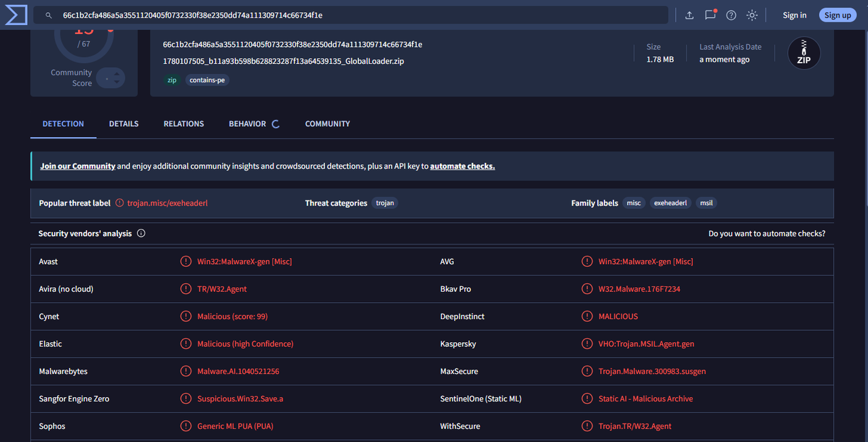868x442 pixels.
Task: Click the alert icon for Avira detection
Action: pyautogui.click(x=186, y=289)
